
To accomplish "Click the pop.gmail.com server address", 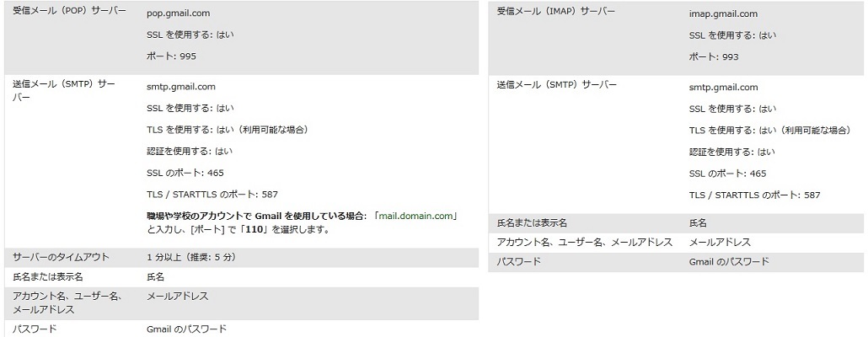I will 178,14.
